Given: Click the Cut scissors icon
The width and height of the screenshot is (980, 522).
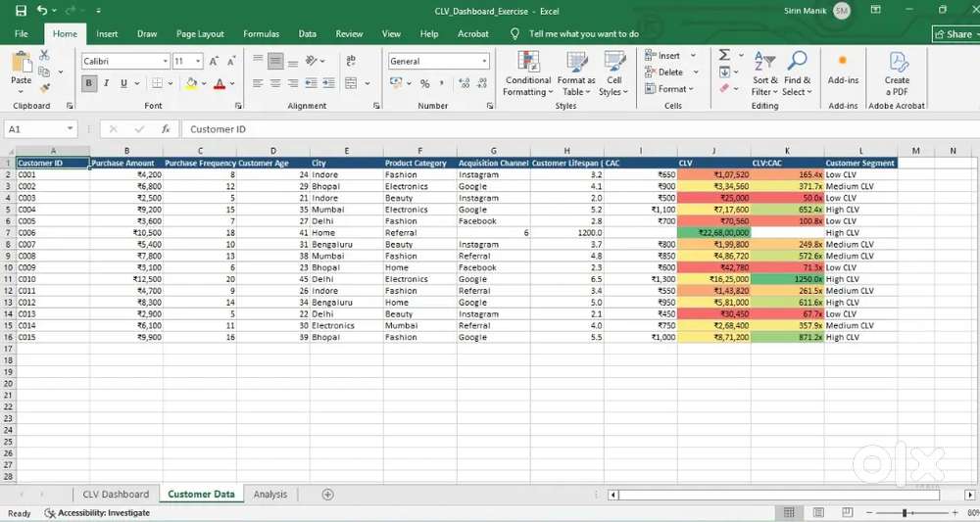Looking at the screenshot, I should 44,56.
